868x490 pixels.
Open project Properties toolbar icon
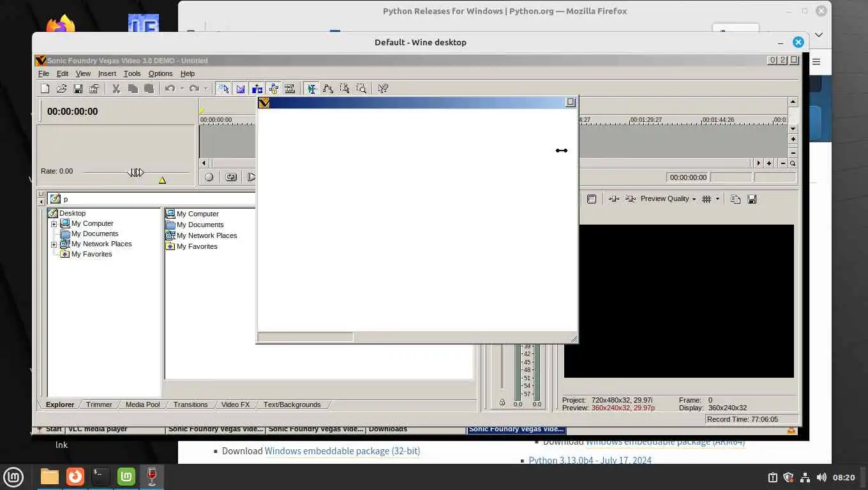point(94,89)
